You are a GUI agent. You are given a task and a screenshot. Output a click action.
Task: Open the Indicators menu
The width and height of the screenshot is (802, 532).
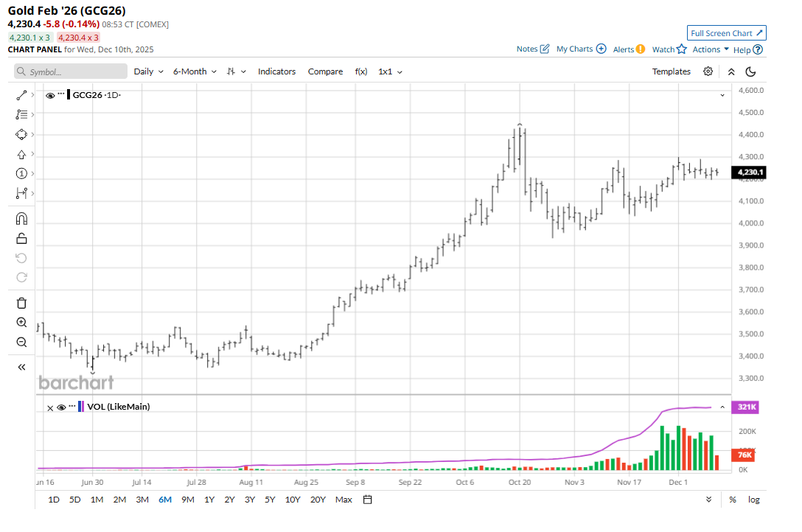click(x=276, y=71)
